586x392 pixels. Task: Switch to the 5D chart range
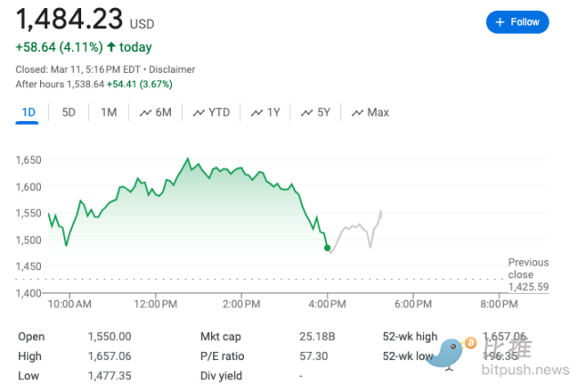pyautogui.click(x=68, y=113)
